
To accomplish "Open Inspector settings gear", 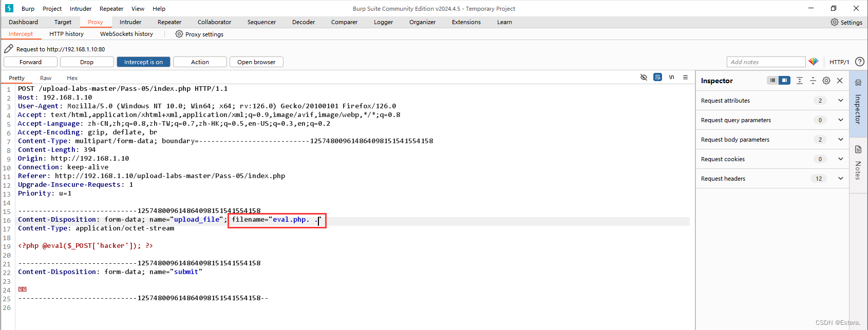I will 826,81.
